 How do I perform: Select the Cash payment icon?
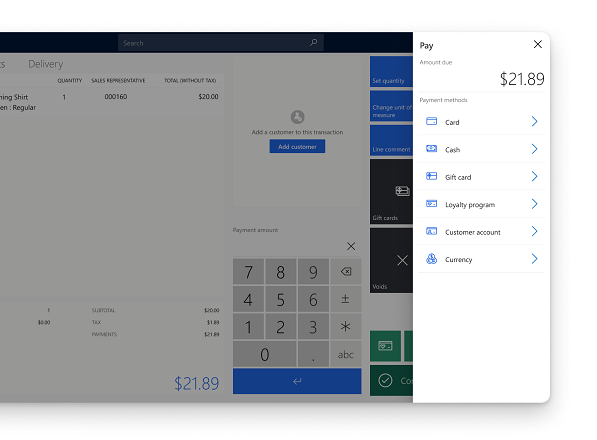click(431, 149)
